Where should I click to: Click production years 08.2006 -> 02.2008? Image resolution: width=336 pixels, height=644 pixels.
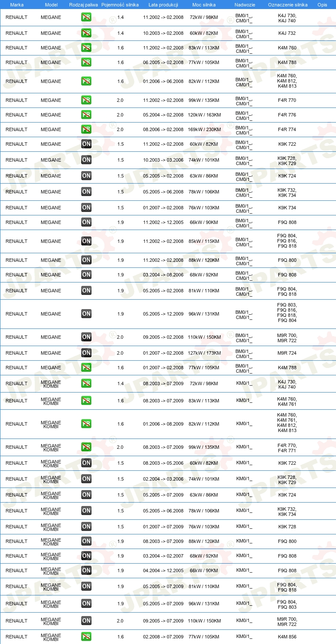pyautogui.click(x=163, y=129)
